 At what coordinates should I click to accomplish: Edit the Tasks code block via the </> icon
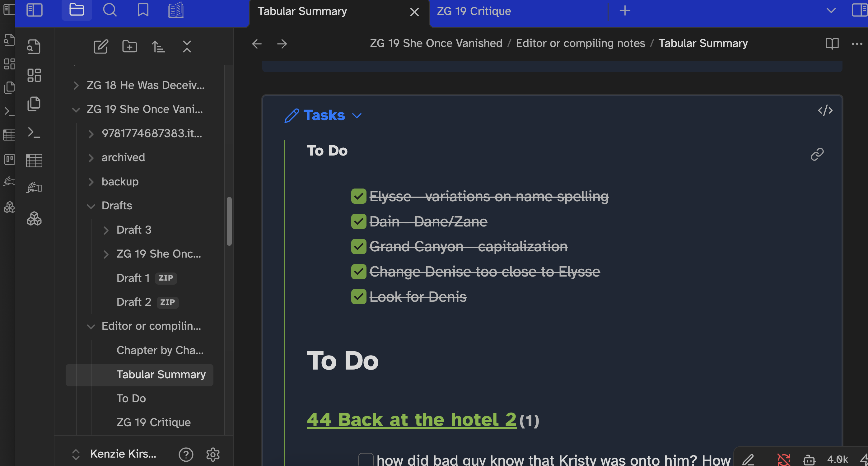click(825, 110)
